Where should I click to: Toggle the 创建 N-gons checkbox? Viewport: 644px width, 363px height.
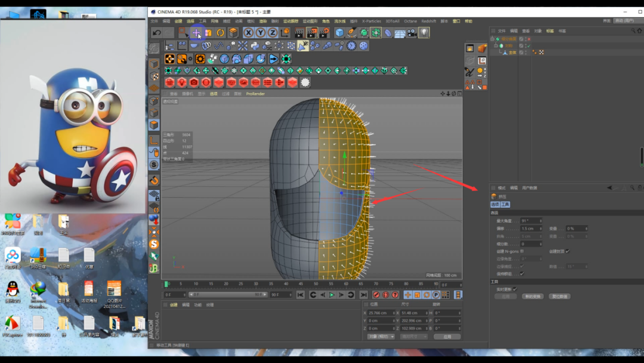[x=522, y=251]
